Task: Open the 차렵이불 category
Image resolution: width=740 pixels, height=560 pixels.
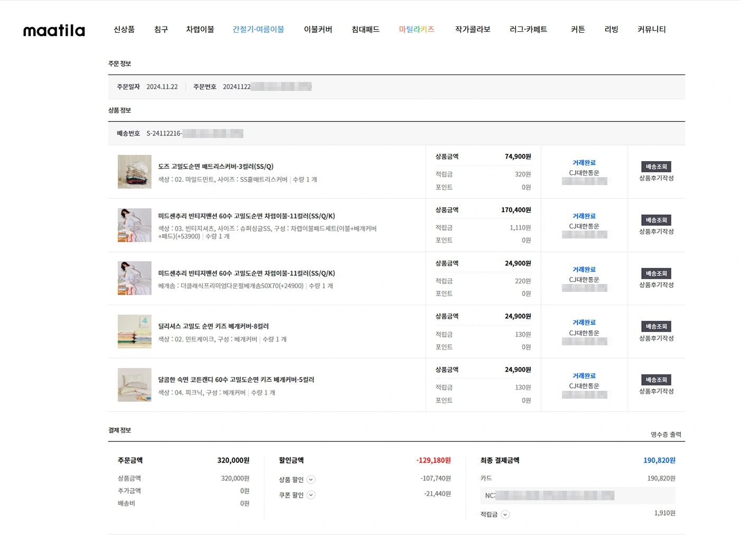Action: [200, 30]
